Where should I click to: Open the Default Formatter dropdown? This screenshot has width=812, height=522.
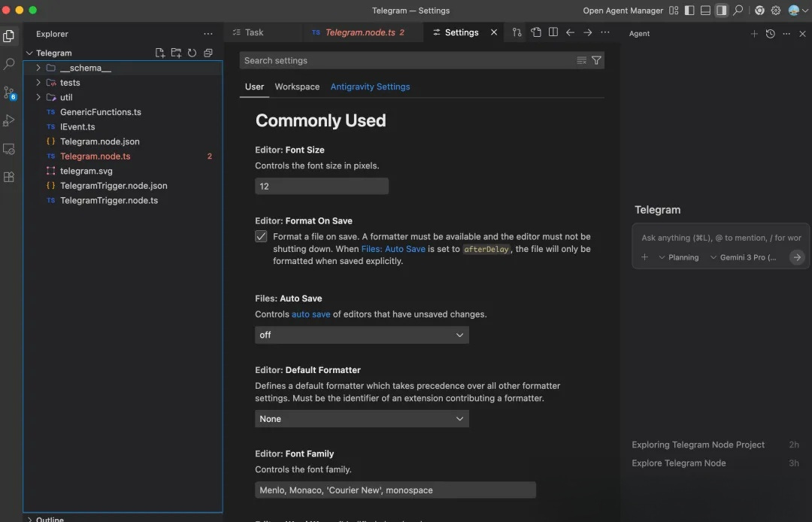(362, 419)
